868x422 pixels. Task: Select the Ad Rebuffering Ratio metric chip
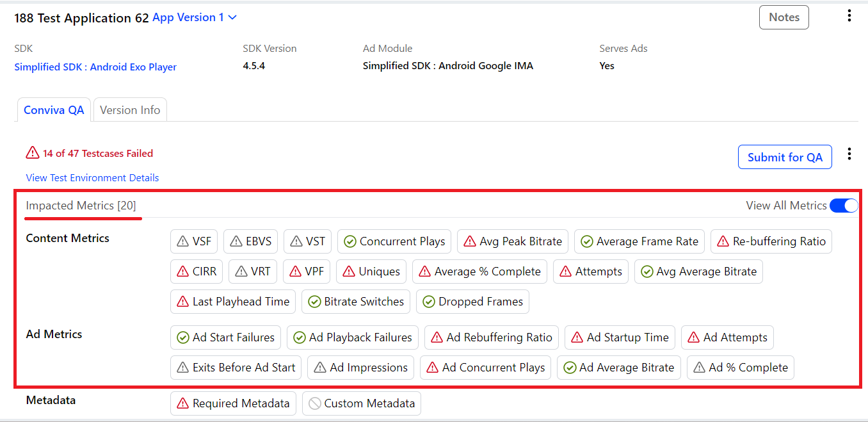491,337
